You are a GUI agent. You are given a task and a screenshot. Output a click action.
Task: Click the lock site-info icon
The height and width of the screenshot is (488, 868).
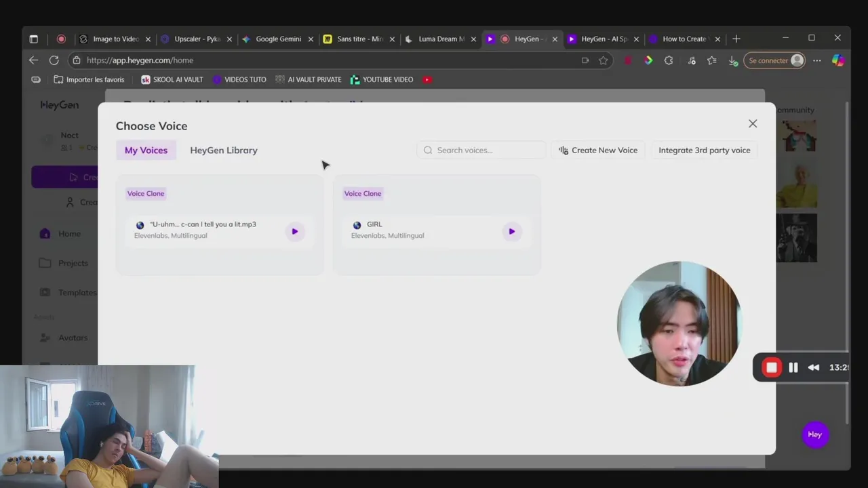pyautogui.click(x=77, y=60)
